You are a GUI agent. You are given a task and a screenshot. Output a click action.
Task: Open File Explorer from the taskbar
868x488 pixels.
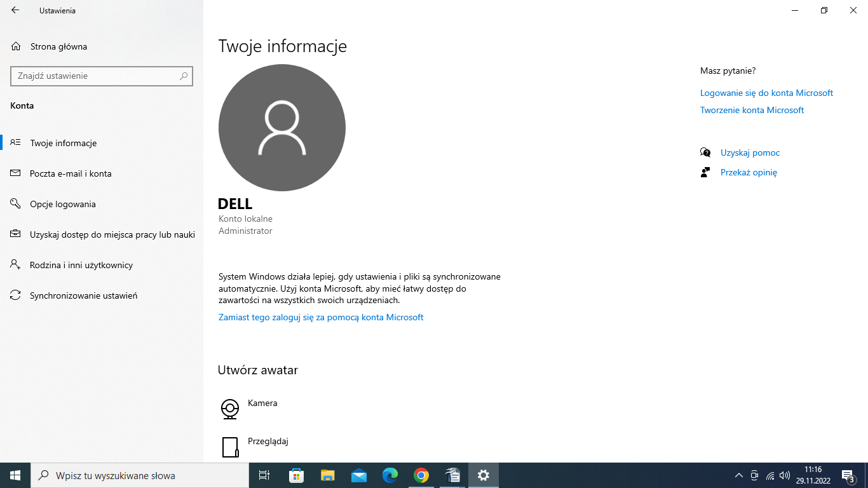tap(327, 475)
